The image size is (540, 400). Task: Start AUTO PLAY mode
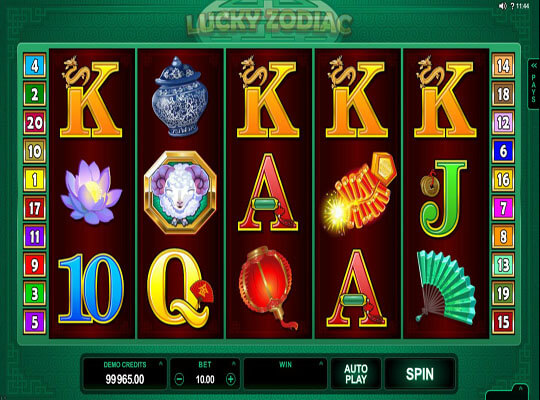coord(356,374)
